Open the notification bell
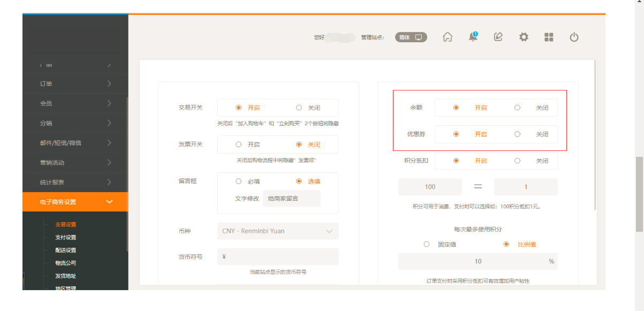This screenshot has width=644, height=311. click(x=473, y=37)
